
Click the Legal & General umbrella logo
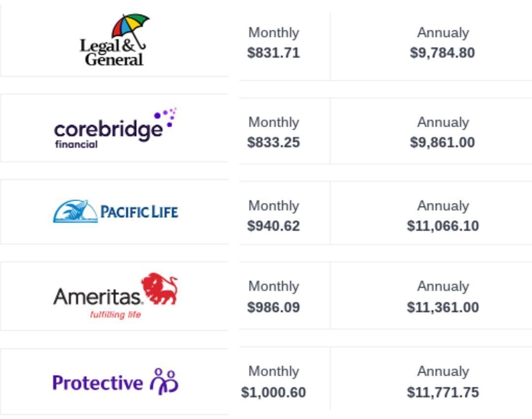tap(114, 40)
